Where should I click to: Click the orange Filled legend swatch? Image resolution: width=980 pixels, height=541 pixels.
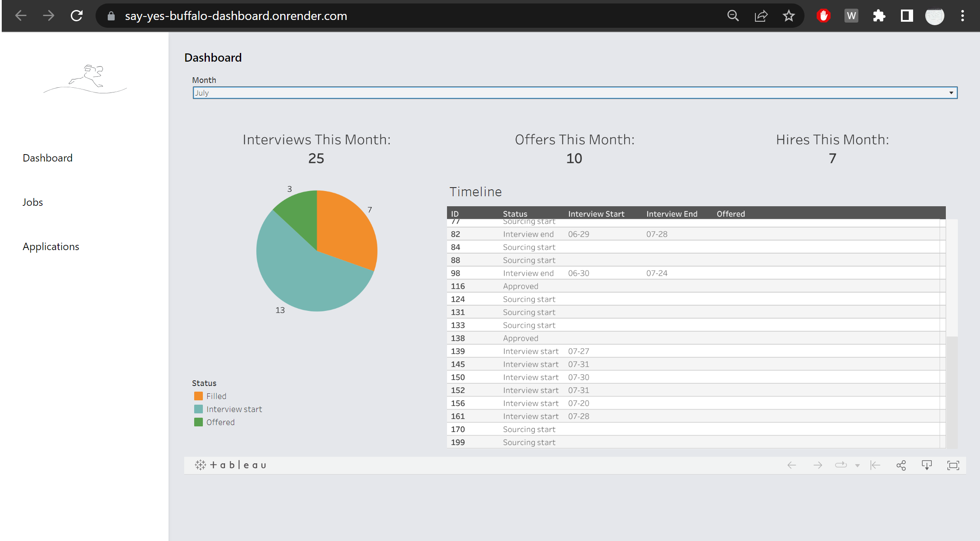[199, 396]
